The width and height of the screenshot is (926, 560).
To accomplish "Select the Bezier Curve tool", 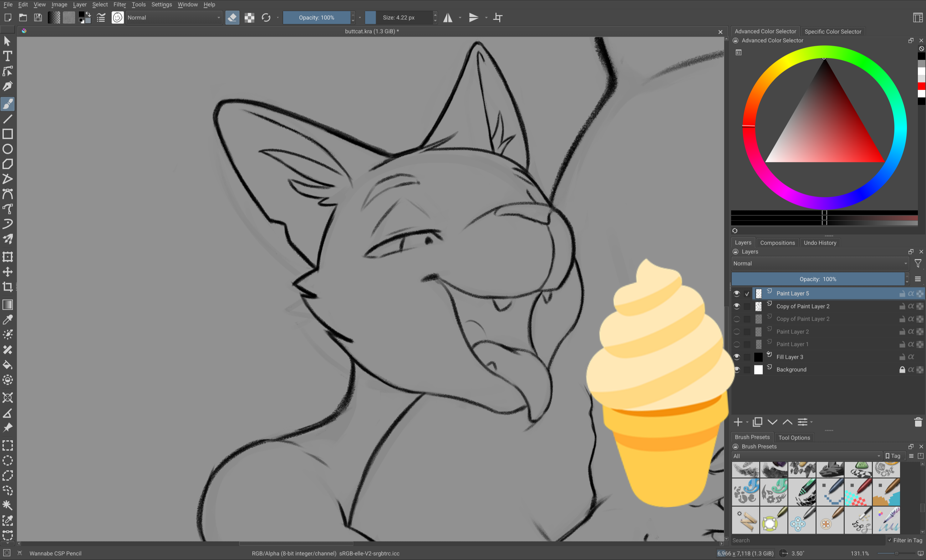I will [x=8, y=194].
